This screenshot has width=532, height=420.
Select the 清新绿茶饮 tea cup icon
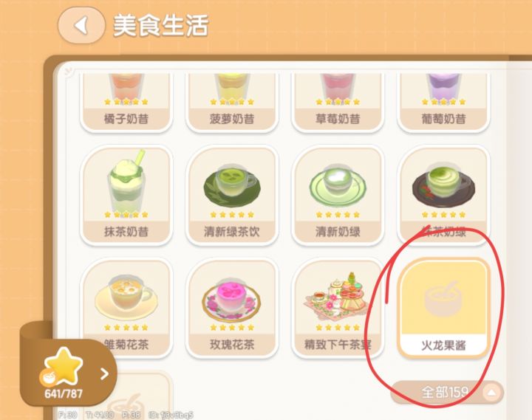pyautogui.click(x=232, y=185)
